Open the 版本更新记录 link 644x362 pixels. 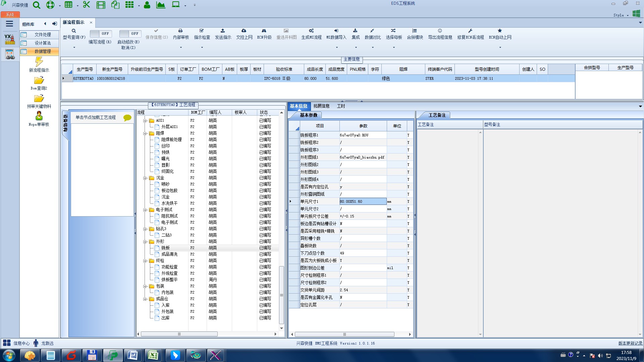(630, 343)
